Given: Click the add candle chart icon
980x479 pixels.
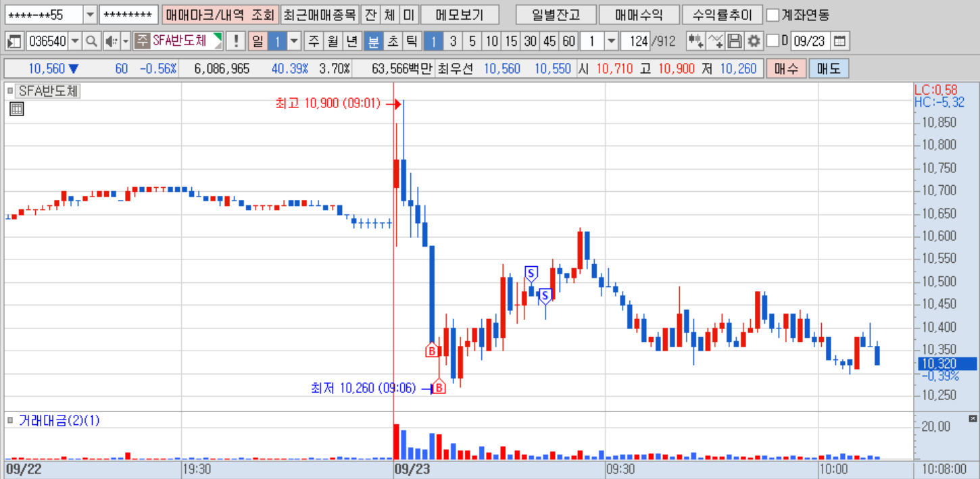Looking at the screenshot, I should pyautogui.click(x=695, y=41).
